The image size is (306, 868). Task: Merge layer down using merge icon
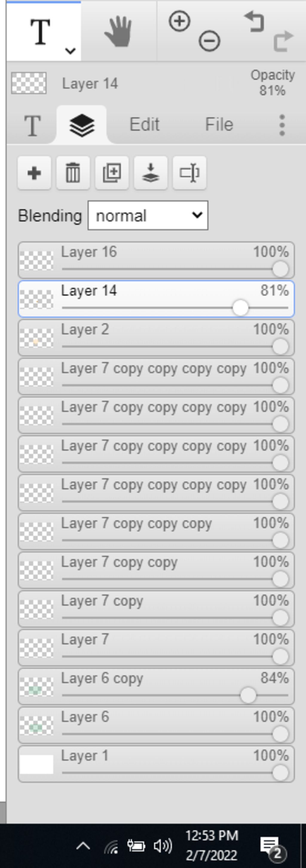click(x=151, y=173)
